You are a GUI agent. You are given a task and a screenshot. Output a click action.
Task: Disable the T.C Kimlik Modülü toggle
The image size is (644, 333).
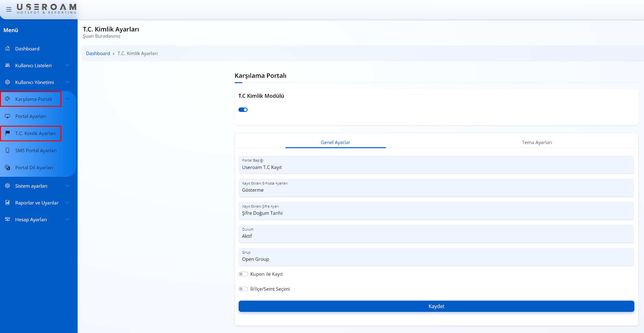pyautogui.click(x=243, y=110)
